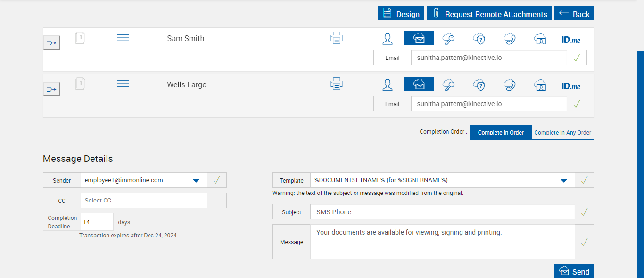The width and height of the screenshot is (644, 278).
Task: Select ID.me verification for Wells Fargo
Action: pyautogui.click(x=570, y=86)
